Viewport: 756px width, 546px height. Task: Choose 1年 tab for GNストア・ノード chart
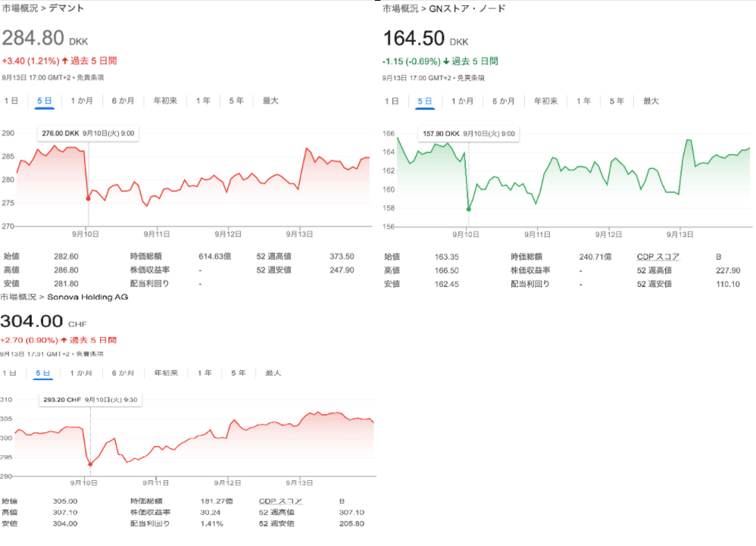click(583, 101)
